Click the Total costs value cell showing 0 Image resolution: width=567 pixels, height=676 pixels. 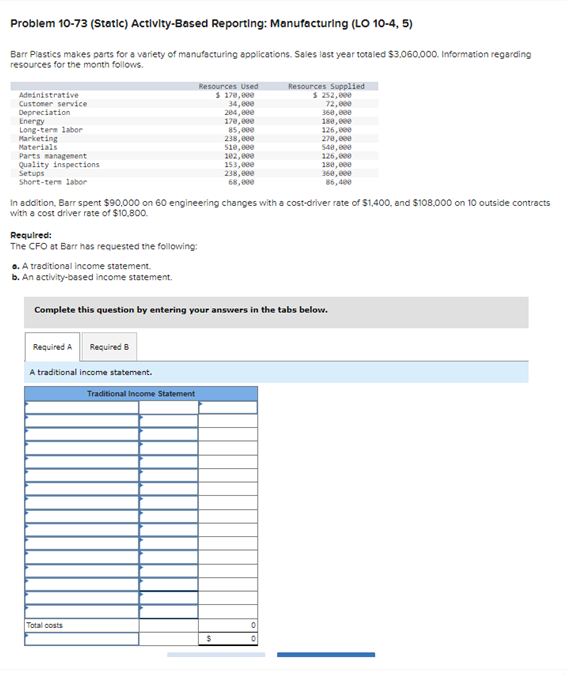click(x=228, y=625)
